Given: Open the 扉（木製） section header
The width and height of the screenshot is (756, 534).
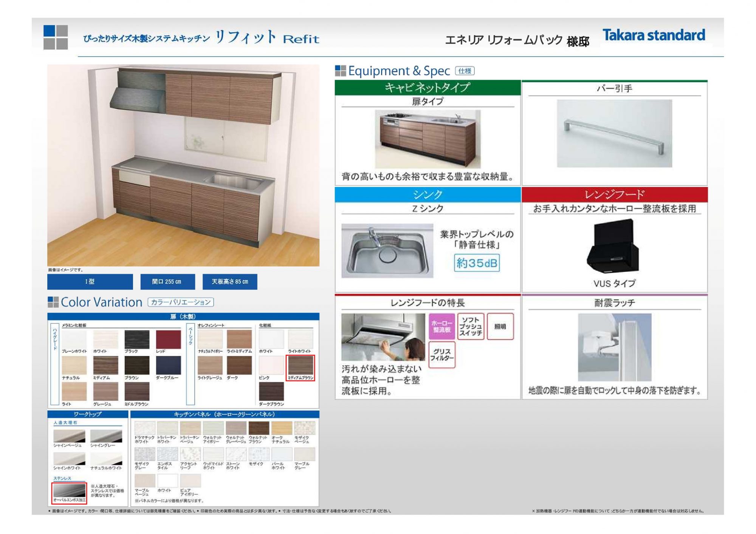Looking at the screenshot, I should [183, 316].
